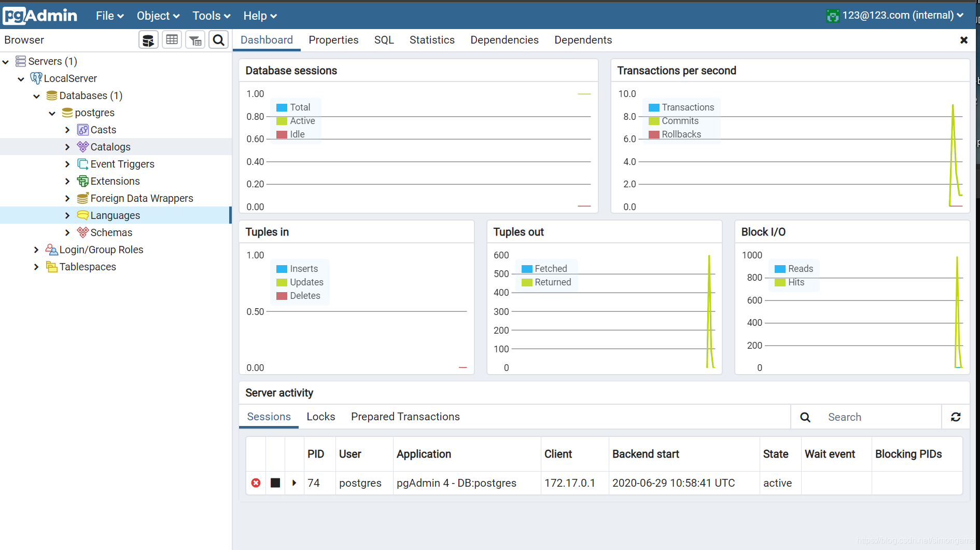Image resolution: width=980 pixels, height=550 pixels.
Task: Collapse the Servers tree node
Action: click(x=6, y=62)
